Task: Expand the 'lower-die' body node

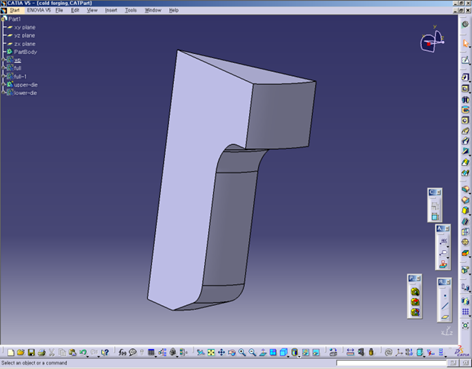Action: [x=3, y=93]
